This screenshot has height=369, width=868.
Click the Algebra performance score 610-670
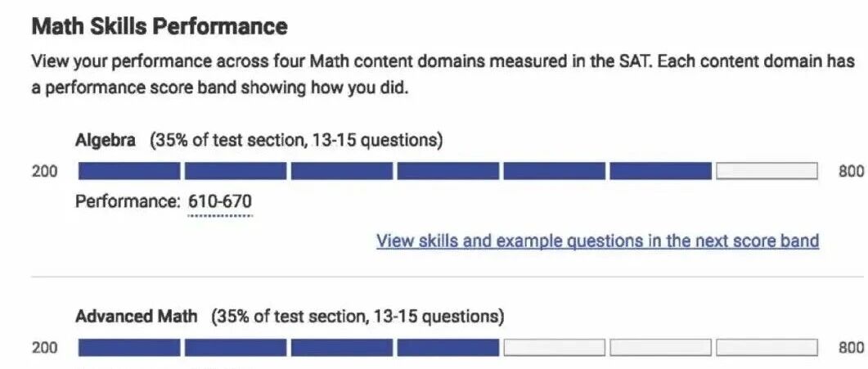pos(220,201)
